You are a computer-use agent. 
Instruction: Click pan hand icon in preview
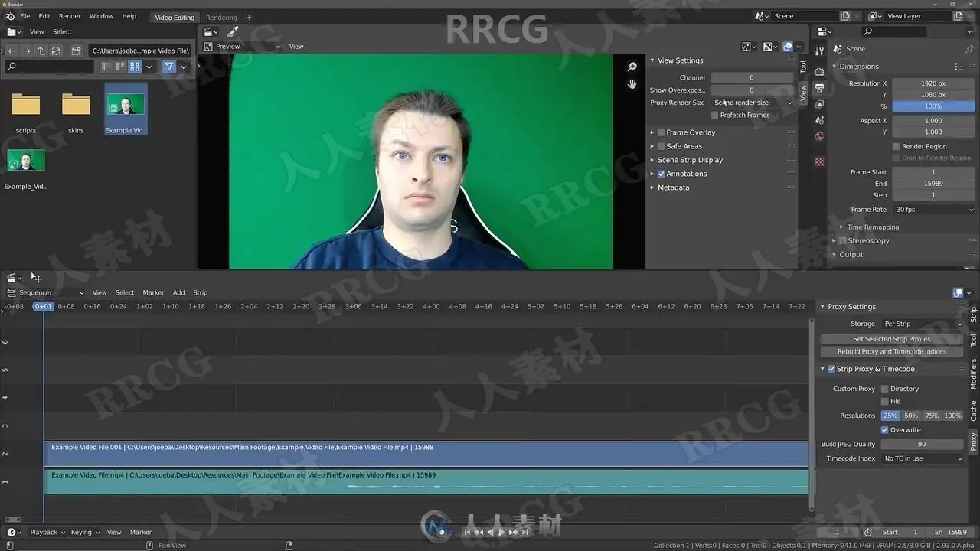632,84
